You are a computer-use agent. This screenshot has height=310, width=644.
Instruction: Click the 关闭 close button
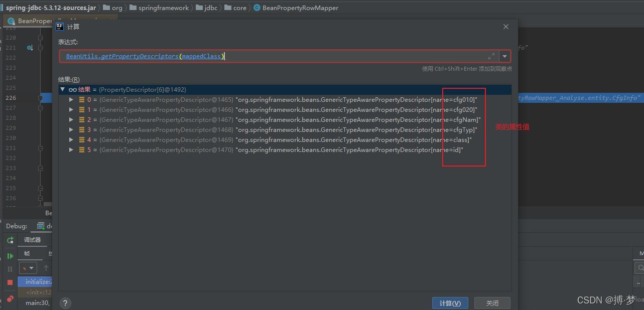point(492,303)
